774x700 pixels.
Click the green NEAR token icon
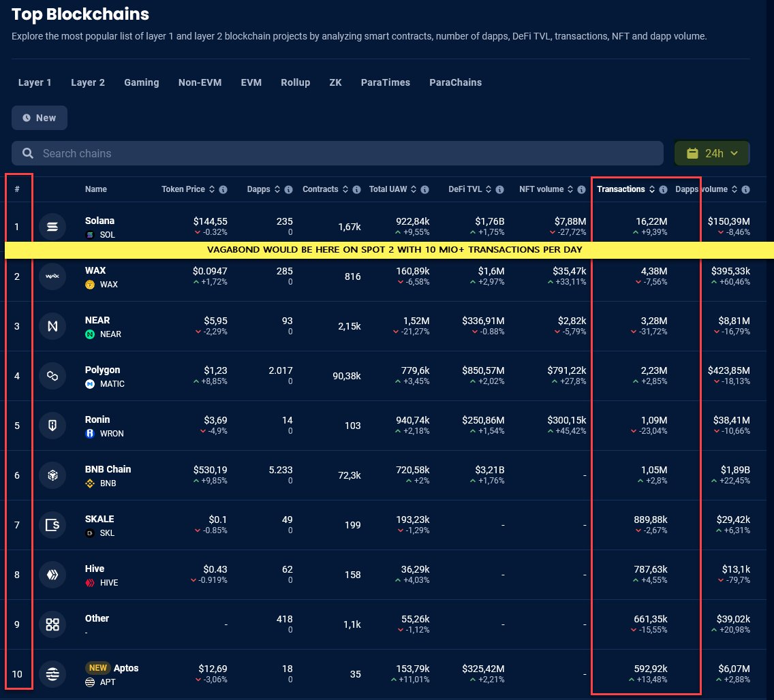(90, 334)
